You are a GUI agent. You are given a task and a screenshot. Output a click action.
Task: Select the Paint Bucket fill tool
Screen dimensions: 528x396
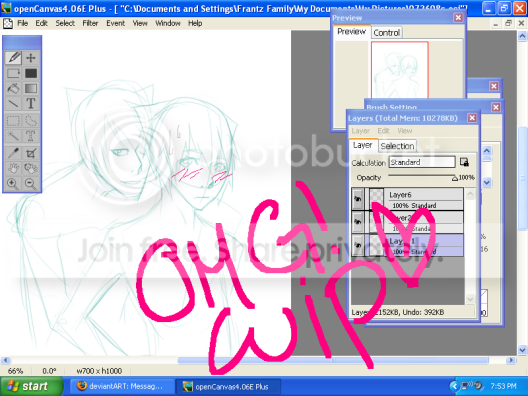pyautogui.click(x=13, y=89)
